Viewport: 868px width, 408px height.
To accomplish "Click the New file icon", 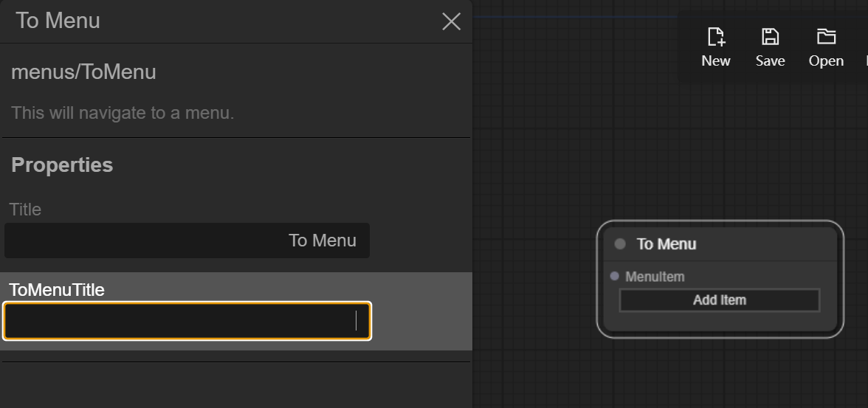I will (716, 37).
